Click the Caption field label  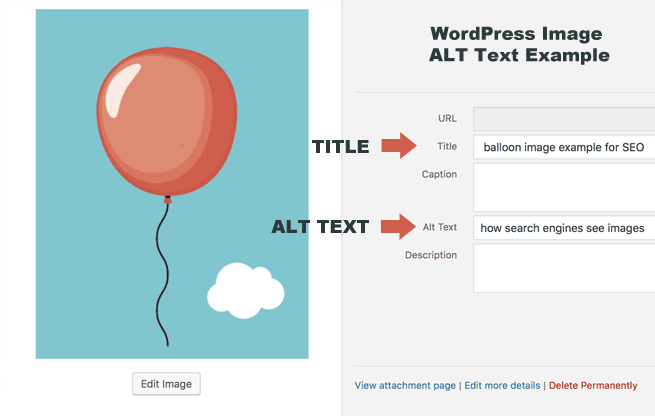click(439, 174)
